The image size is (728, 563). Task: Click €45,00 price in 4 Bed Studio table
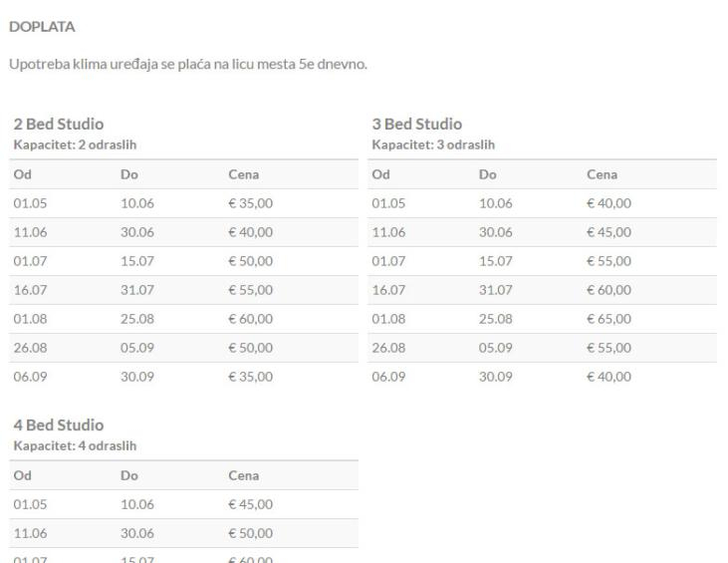(251, 505)
